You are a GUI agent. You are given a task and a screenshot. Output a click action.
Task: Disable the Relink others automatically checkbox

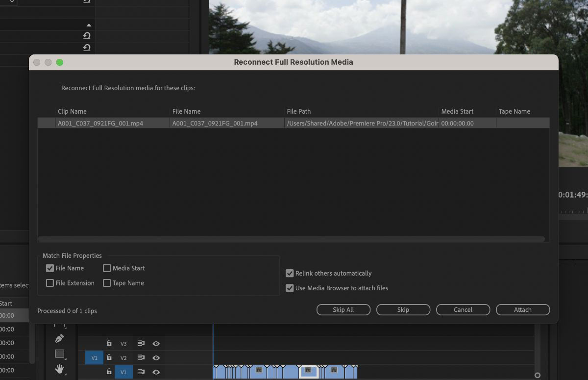290,273
